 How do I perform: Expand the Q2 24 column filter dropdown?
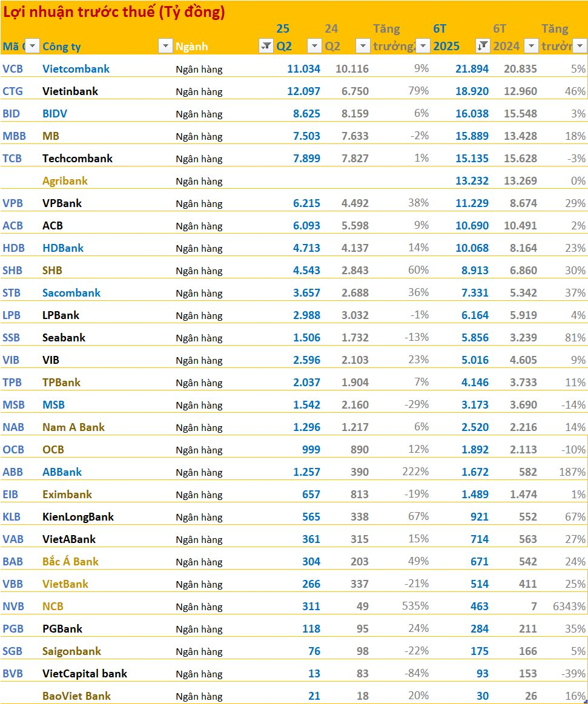click(363, 46)
